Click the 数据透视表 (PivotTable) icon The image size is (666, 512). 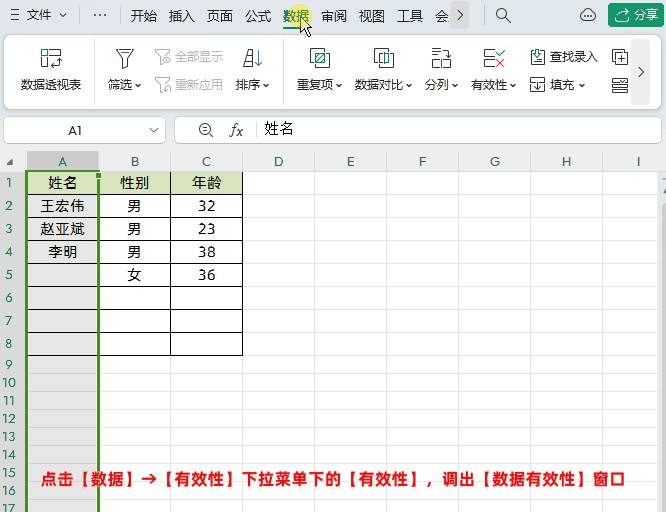click(51, 58)
